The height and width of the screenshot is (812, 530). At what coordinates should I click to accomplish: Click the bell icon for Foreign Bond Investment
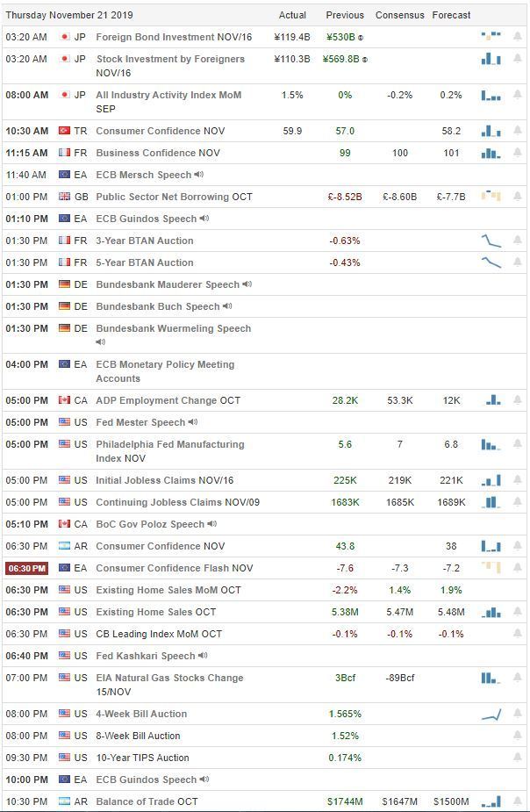coord(518,37)
